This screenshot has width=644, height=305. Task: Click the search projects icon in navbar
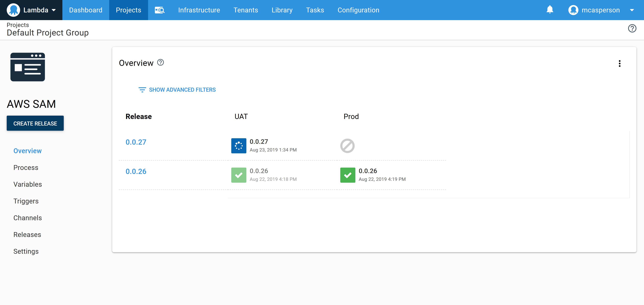[x=159, y=10]
